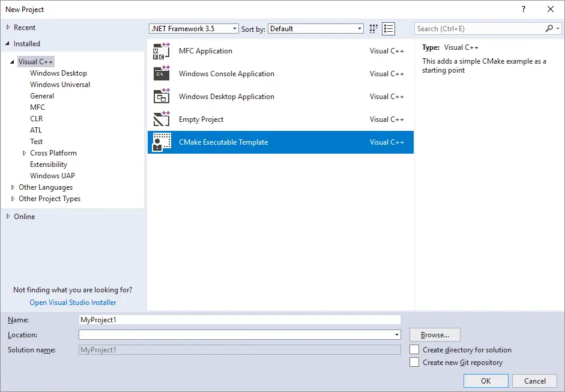Click the project Name input field
This screenshot has width=565, height=392.
click(x=240, y=320)
